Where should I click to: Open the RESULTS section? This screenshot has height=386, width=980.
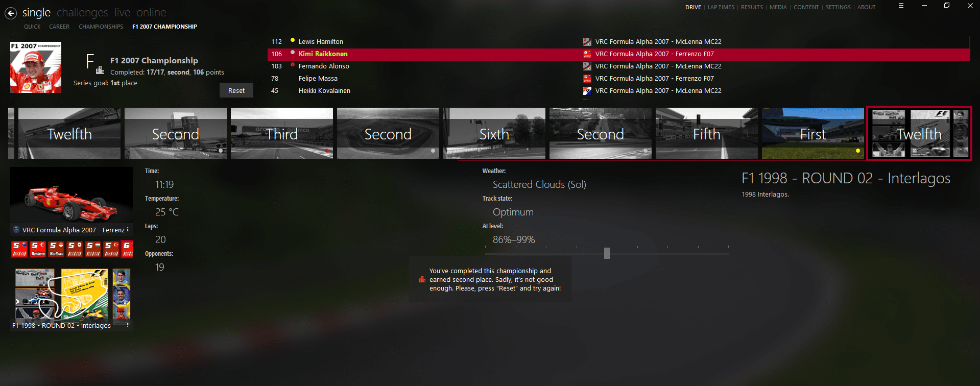(x=752, y=7)
